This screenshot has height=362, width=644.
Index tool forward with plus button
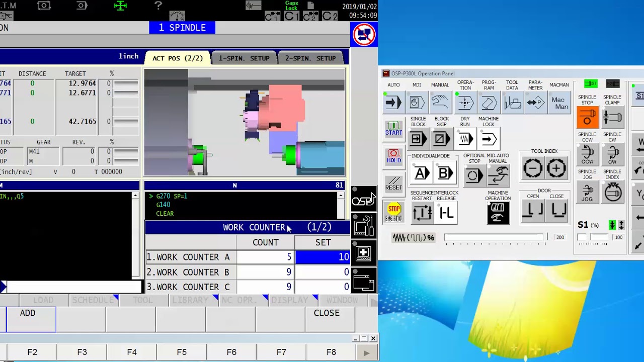click(556, 168)
